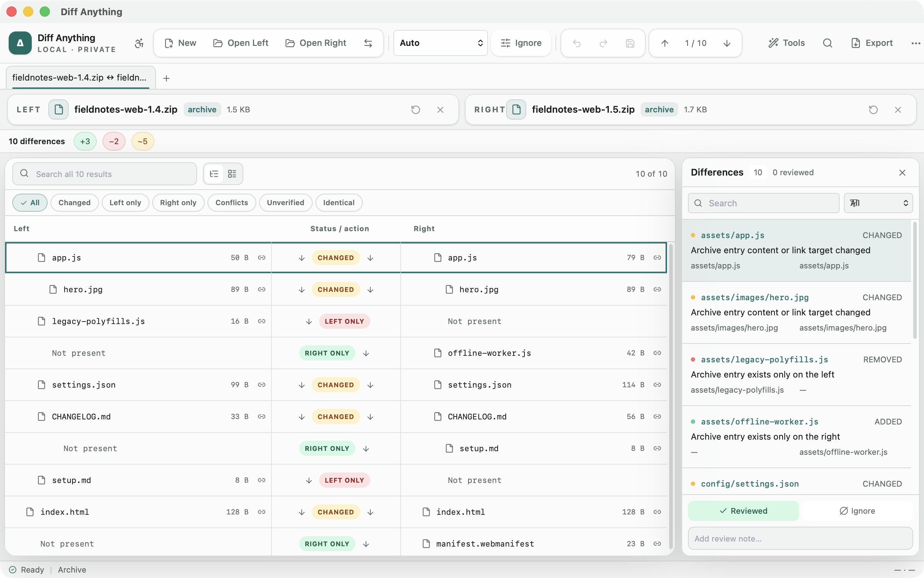Click Open Right button
924x578 pixels.
tap(316, 43)
